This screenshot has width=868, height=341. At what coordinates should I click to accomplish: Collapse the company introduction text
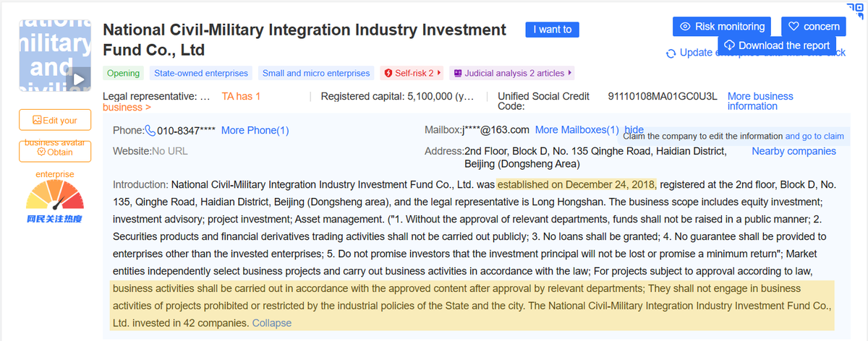click(x=272, y=323)
